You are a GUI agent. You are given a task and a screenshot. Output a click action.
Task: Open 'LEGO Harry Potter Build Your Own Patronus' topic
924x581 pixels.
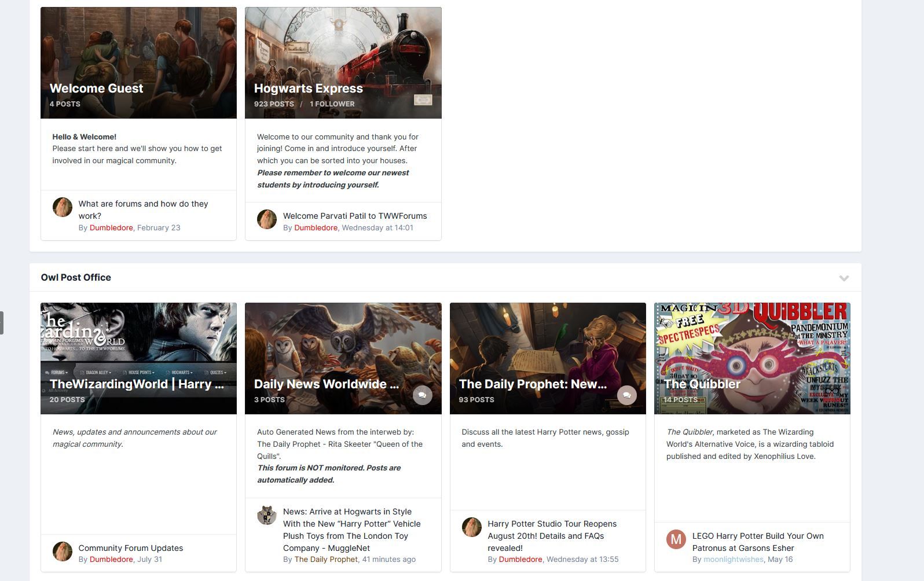click(x=758, y=542)
